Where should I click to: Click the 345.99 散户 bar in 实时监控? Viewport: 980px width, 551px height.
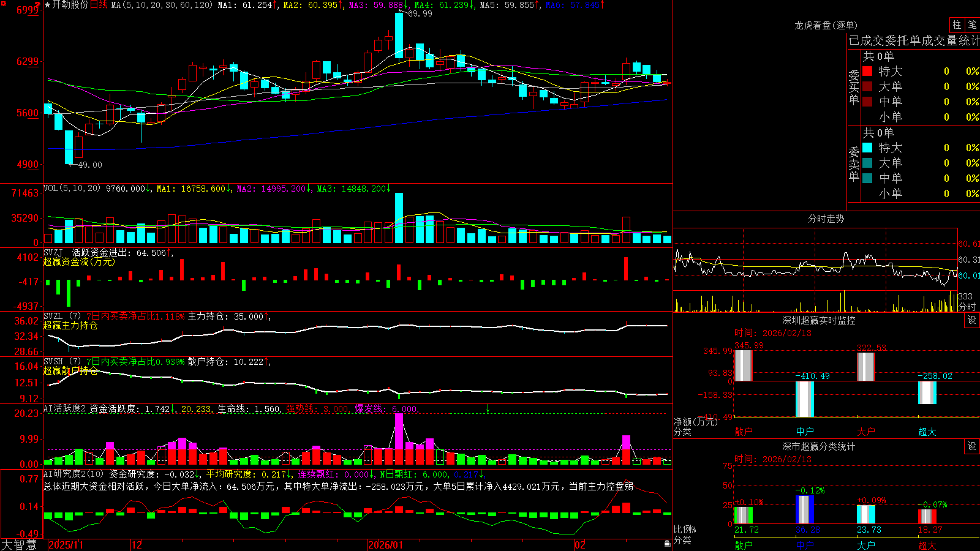click(744, 365)
